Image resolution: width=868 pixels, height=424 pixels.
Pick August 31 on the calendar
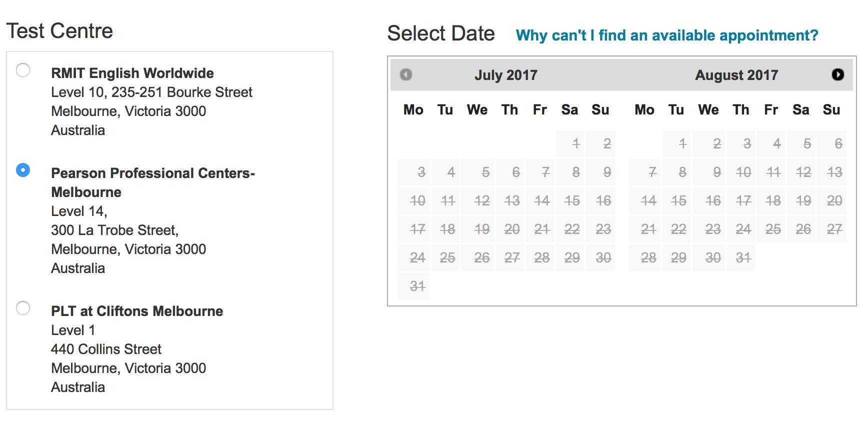point(741,258)
